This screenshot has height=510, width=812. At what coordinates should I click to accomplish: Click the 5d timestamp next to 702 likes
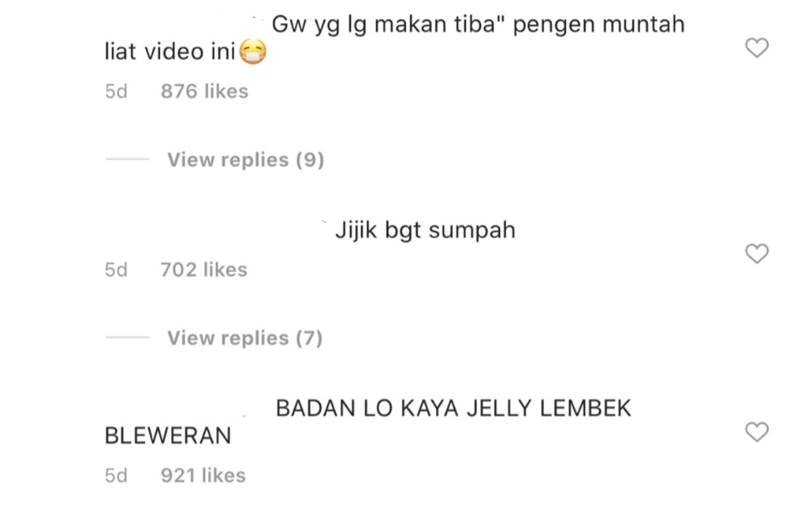tap(116, 269)
